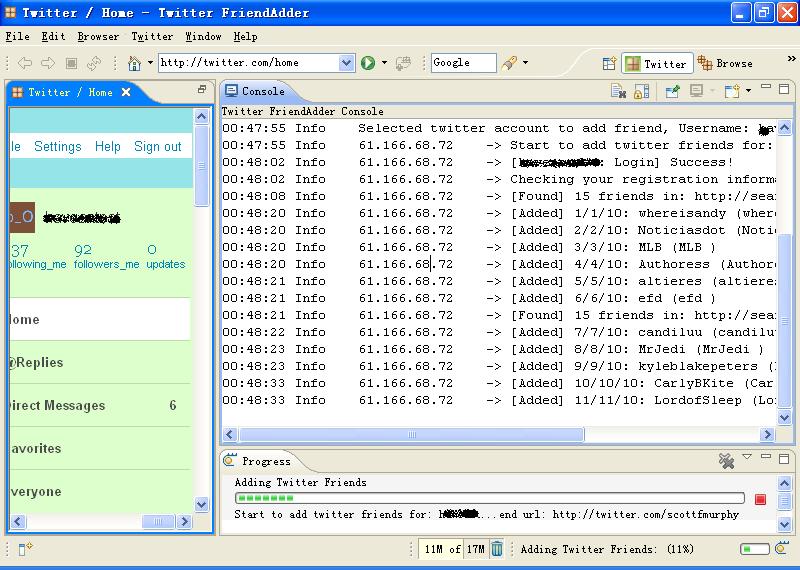Click Sign out link

158,146
